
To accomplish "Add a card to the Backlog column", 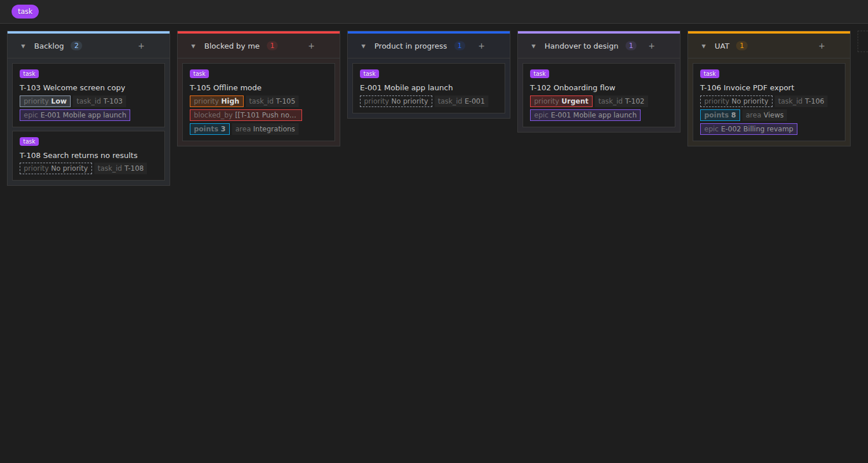I will coord(141,46).
